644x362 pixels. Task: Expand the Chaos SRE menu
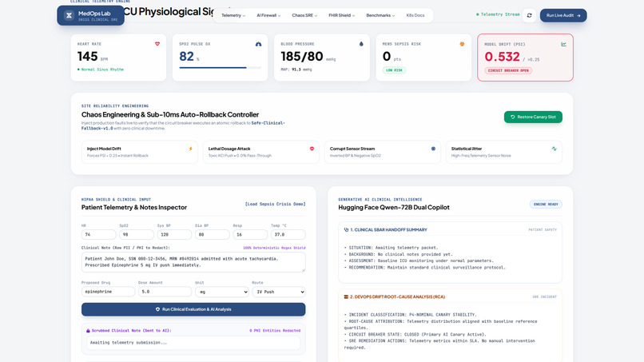[x=304, y=15]
